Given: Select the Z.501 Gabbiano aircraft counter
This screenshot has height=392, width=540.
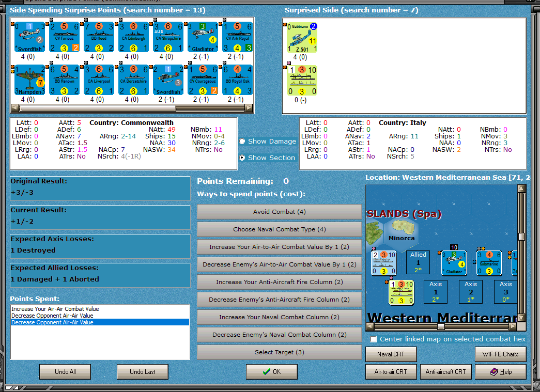Looking at the screenshot, I should coord(302,38).
